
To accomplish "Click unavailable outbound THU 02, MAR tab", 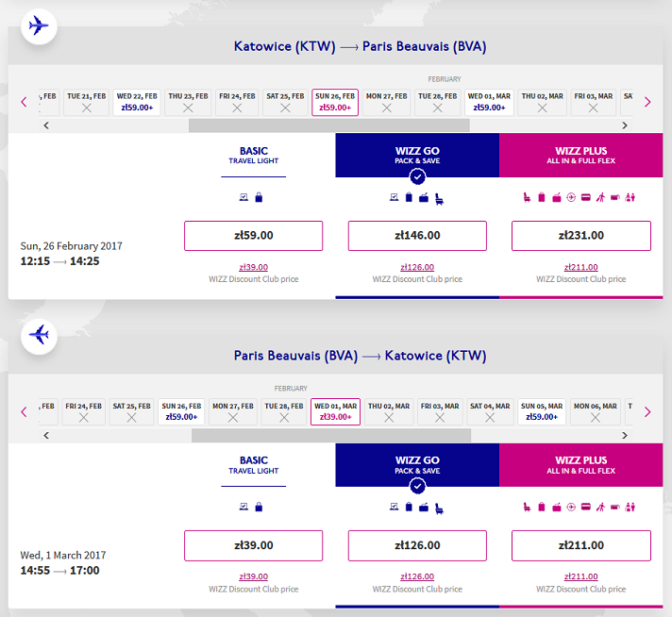I will tap(542, 102).
